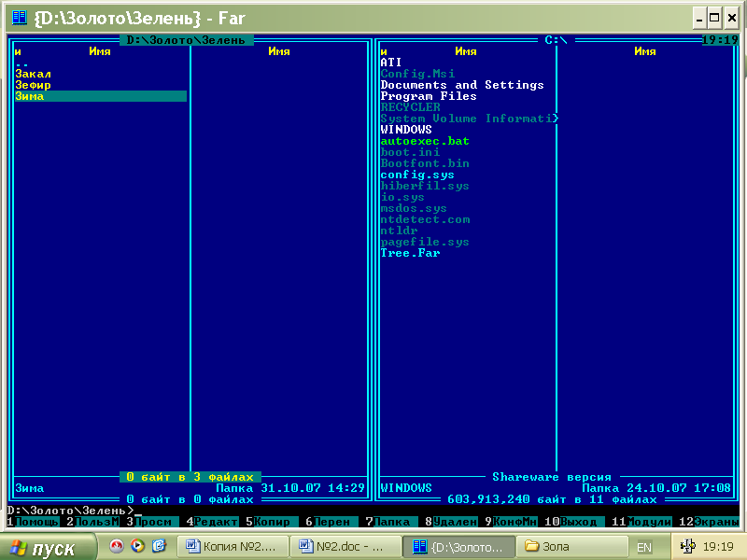The height and width of the screenshot is (560, 747).
Task: Select the Закал folder
Action: pyautogui.click(x=34, y=74)
